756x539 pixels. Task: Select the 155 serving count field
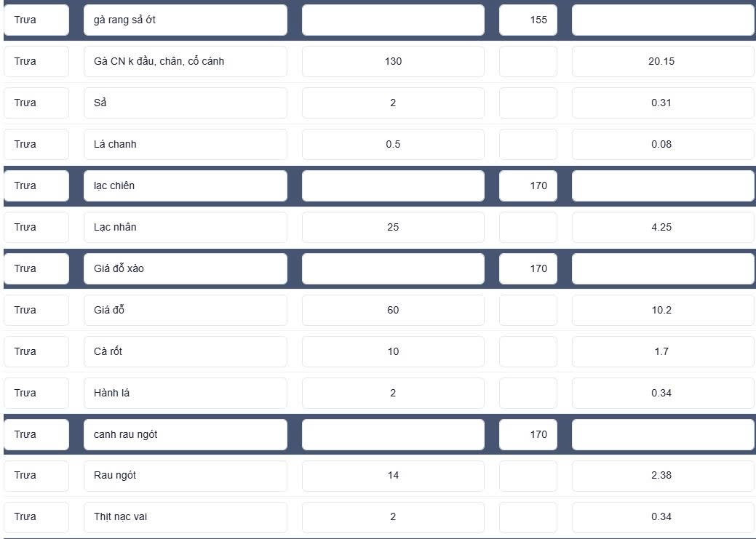point(528,20)
